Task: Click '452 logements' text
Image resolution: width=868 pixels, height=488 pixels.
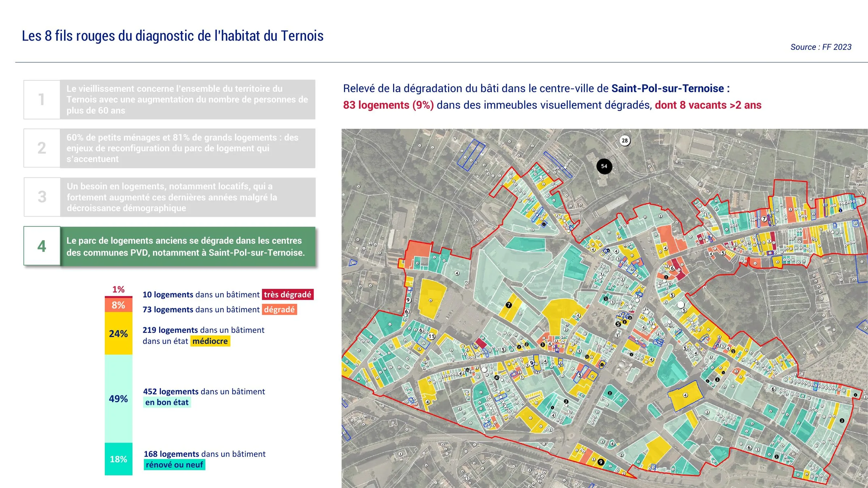Action: [171, 391]
